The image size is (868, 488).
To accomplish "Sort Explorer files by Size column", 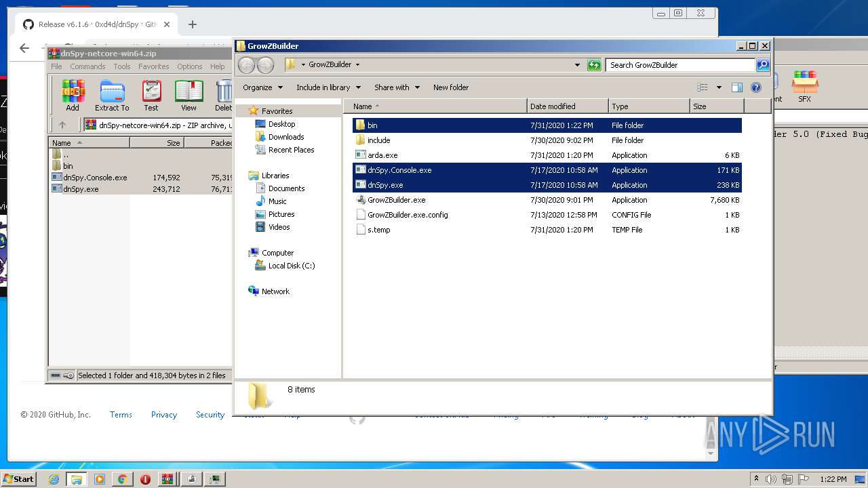I will click(717, 106).
